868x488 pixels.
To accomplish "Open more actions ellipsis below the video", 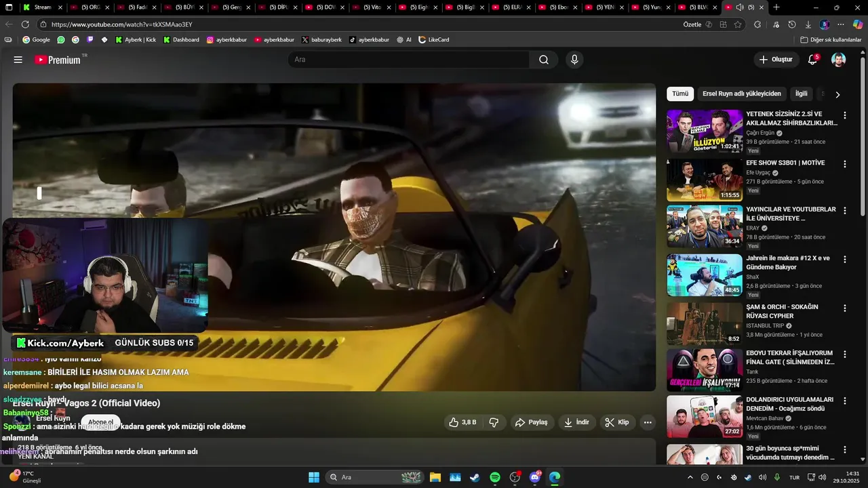I will pos(648,422).
